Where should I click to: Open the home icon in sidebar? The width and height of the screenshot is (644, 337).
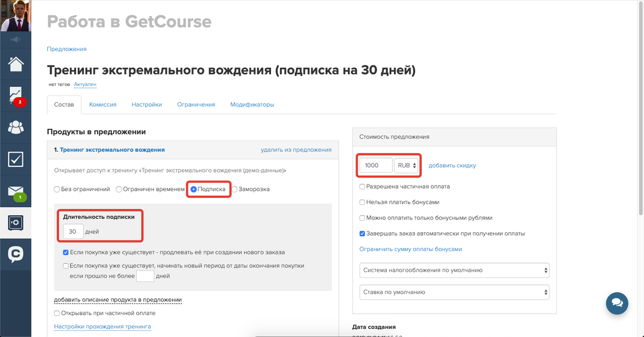16,64
